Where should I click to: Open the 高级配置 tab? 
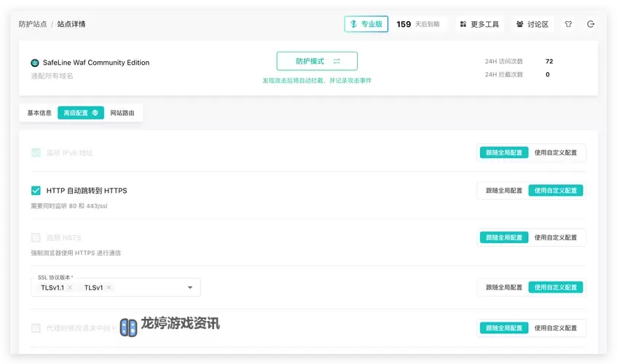coord(81,113)
